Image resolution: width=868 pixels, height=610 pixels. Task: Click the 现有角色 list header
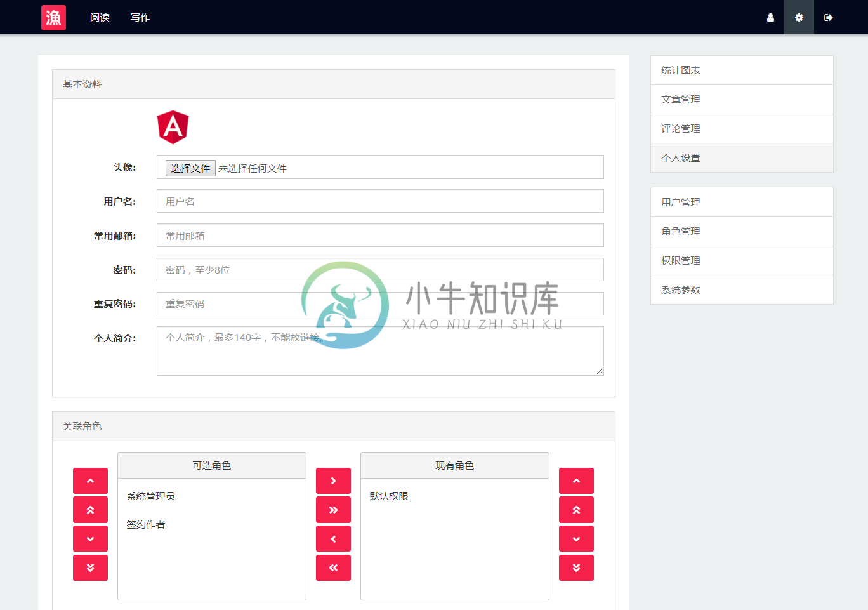pos(455,465)
